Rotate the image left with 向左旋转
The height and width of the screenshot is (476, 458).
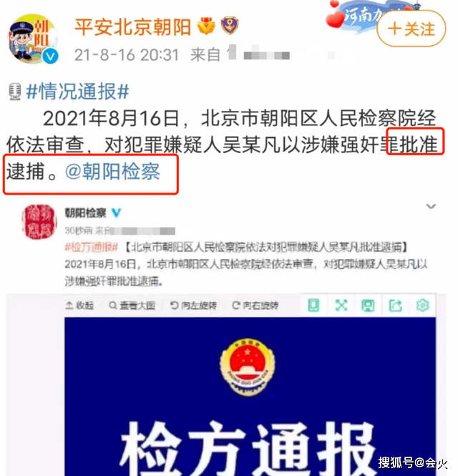193,306
